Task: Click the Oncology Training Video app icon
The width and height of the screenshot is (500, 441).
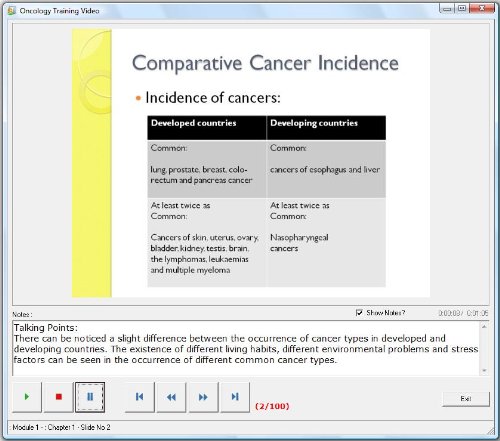Action: click(x=12, y=11)
